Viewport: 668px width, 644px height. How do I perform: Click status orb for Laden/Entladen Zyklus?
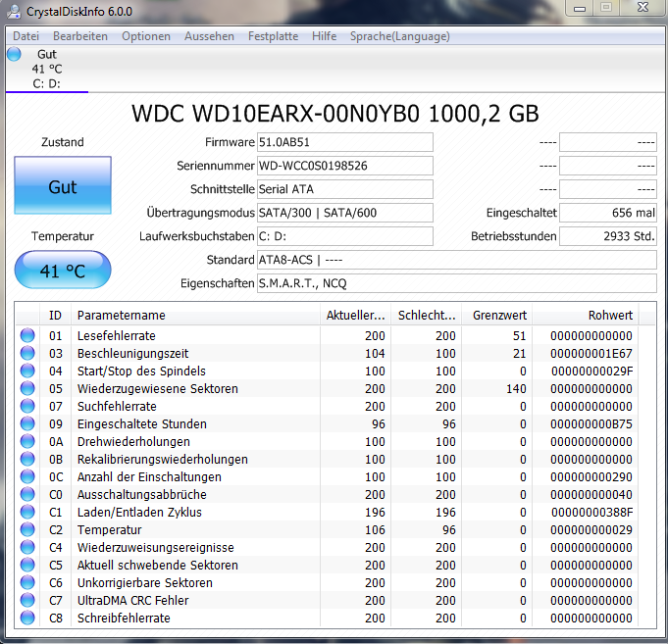click(x=27, y=512)
